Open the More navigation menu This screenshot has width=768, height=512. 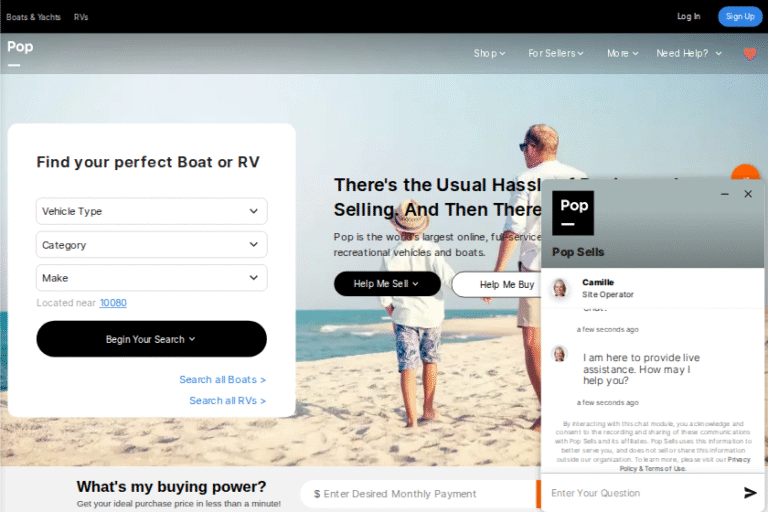(623, 54)
